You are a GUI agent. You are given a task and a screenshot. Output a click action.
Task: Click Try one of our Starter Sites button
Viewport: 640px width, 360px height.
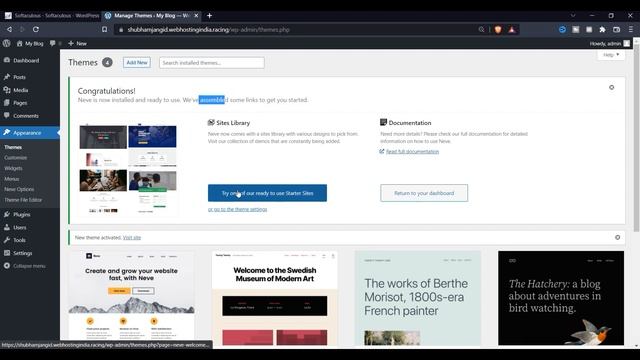(267, 193)
